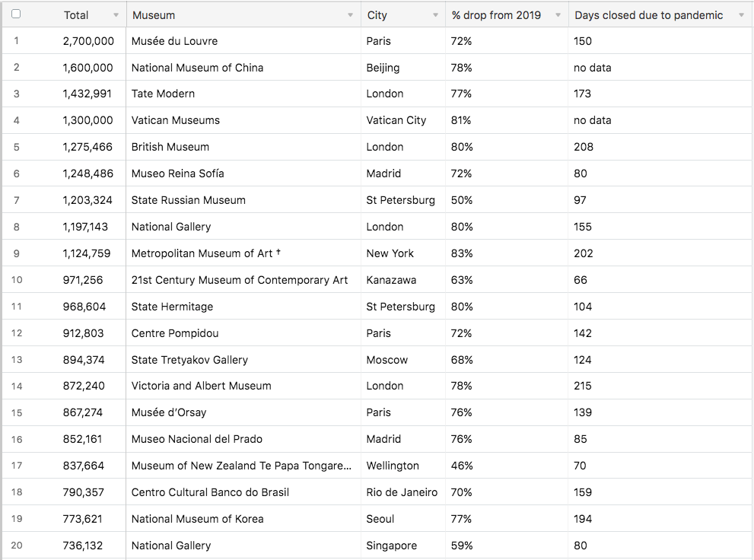Select the Metropolitan Museum of Art cell
The image size is (754, 560).
206,253
